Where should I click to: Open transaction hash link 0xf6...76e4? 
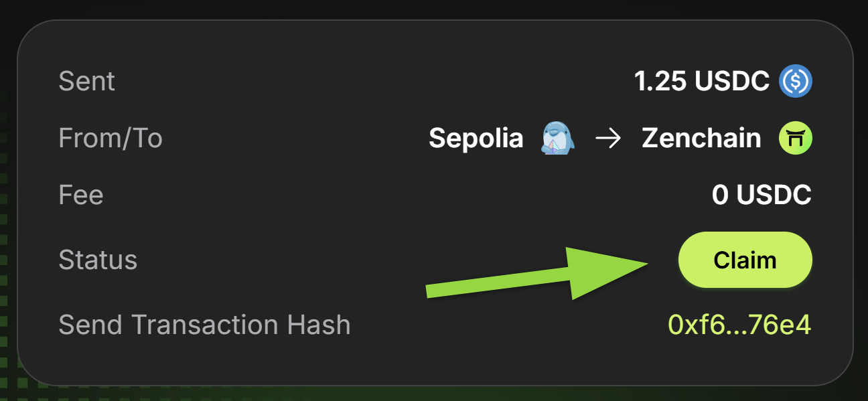(x=740, y=325)
